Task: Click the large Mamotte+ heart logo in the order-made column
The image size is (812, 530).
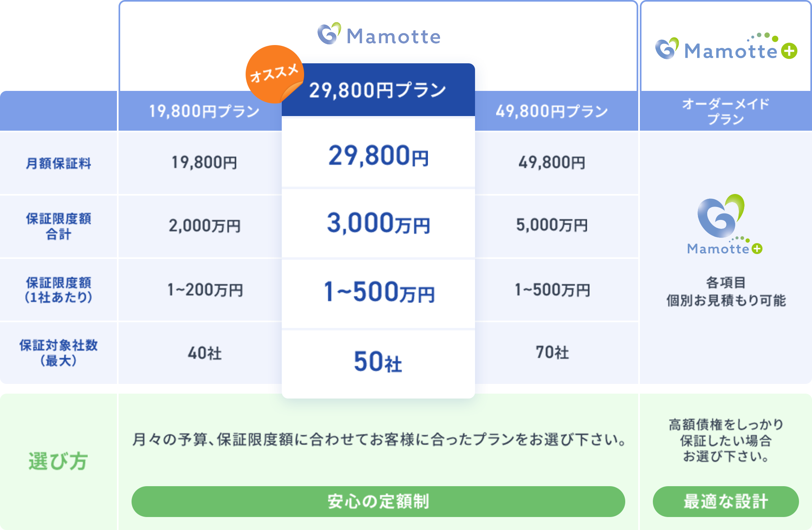Action: [x=725, y=224]
